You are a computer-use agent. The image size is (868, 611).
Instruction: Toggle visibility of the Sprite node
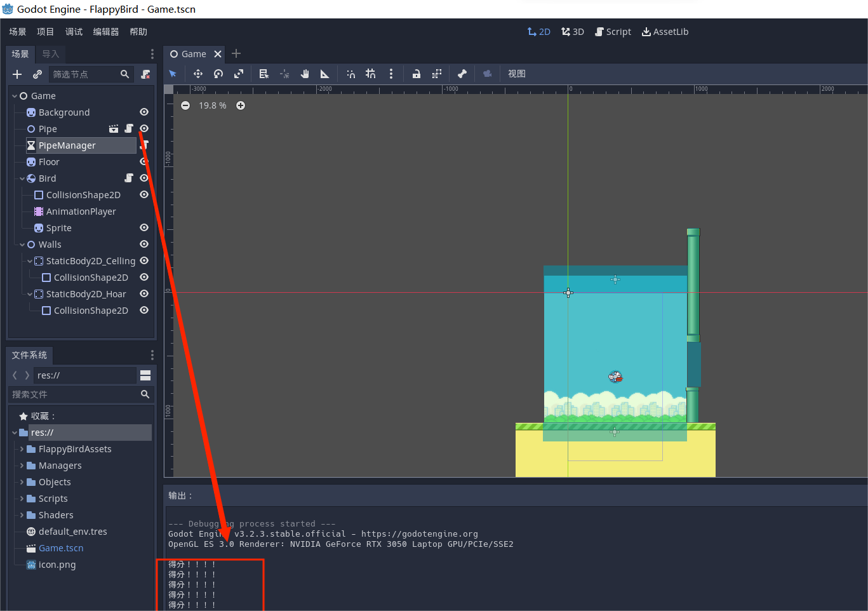point(144,228)
